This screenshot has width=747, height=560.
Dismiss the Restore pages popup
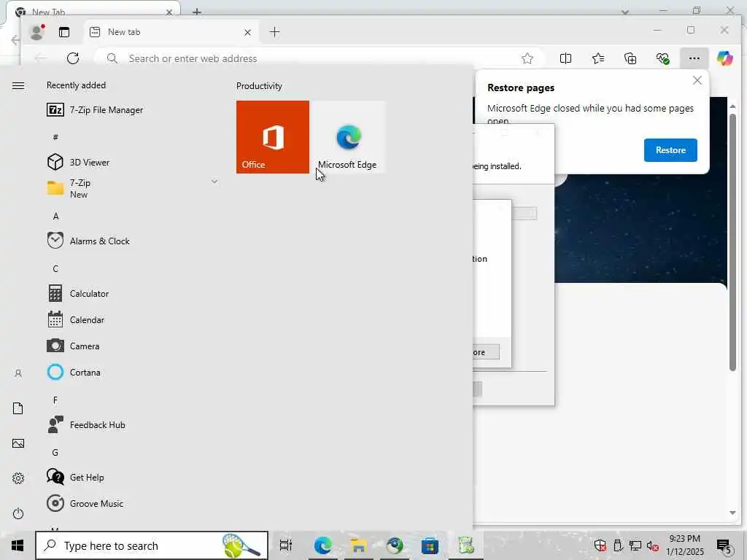(697, 80)
